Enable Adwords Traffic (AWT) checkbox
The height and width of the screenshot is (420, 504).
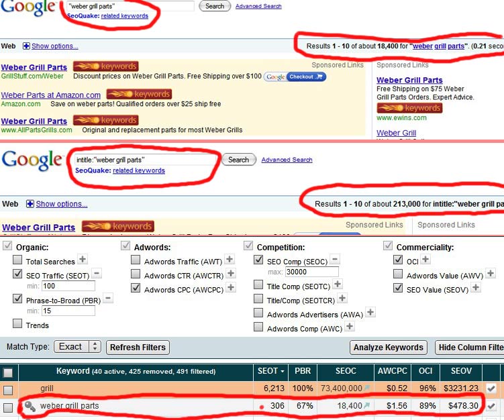point(136,260)
